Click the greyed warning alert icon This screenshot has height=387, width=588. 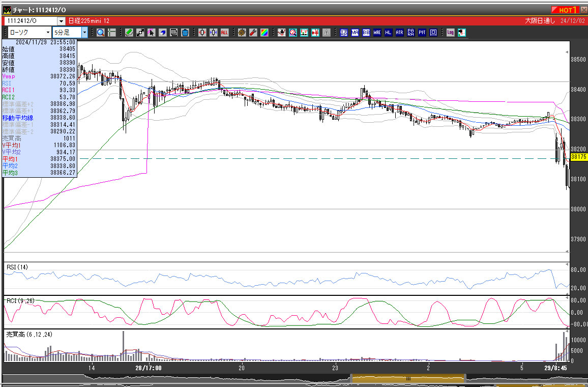coord(327,33)
